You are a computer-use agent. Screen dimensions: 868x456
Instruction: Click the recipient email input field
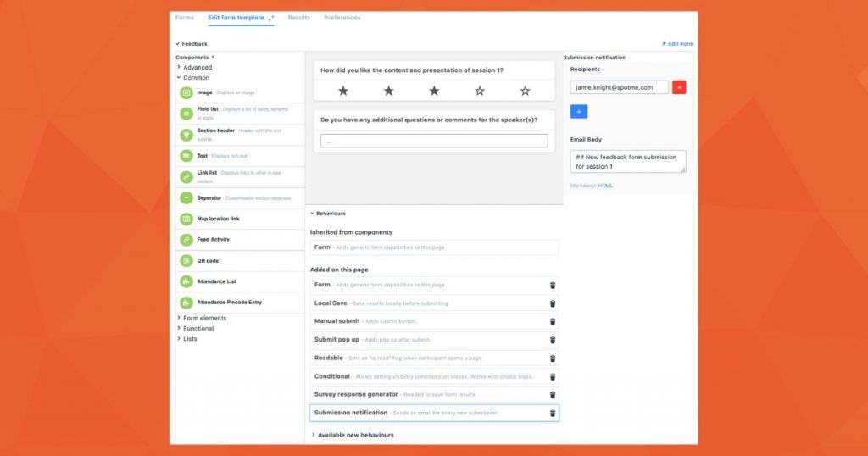[620, 87]
